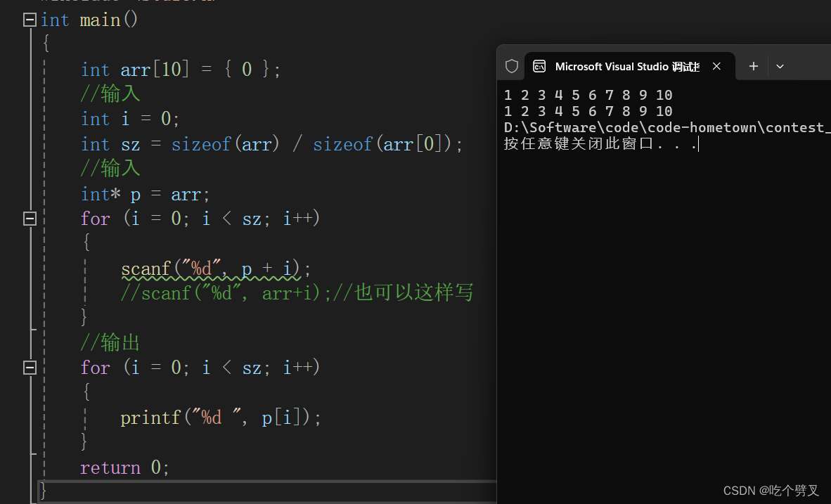Viewport: 831px width, 504px height.
Task: Click the 按任意键关闭此窗口 message
Action: pos(600,143)
